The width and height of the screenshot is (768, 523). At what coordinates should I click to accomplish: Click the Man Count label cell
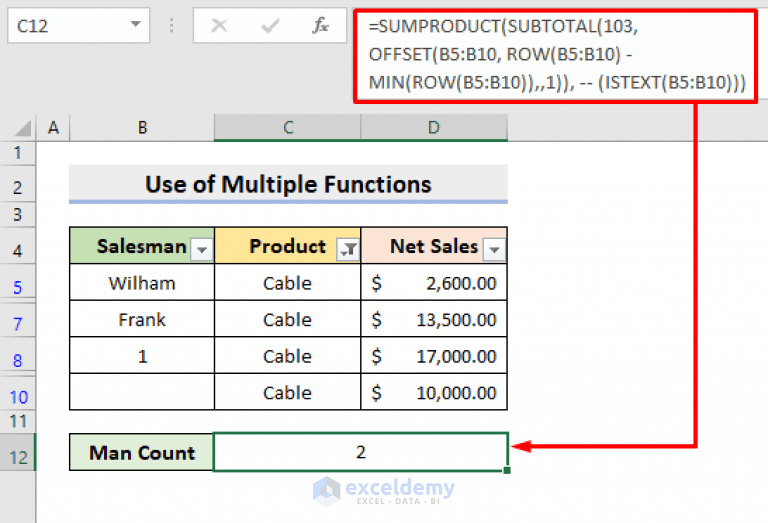(142, 452)
